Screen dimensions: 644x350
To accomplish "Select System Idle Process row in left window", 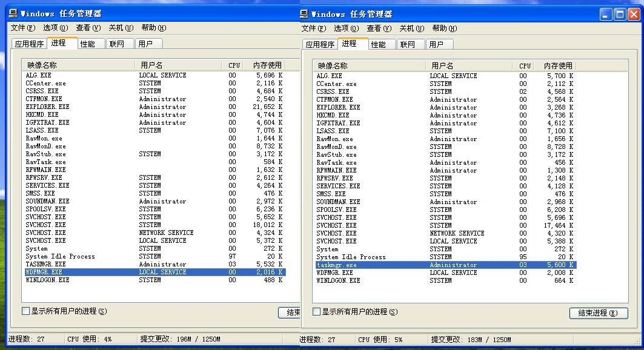I will tap(154, 257).
